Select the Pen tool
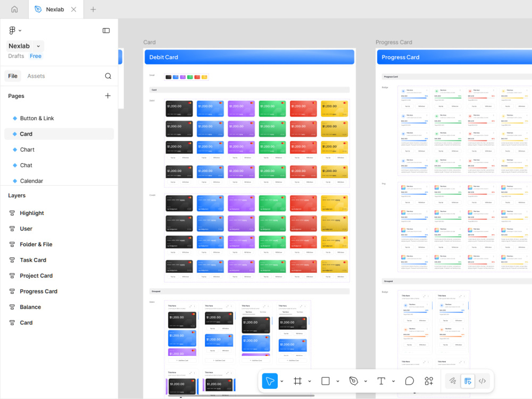 tap(354, 381)
